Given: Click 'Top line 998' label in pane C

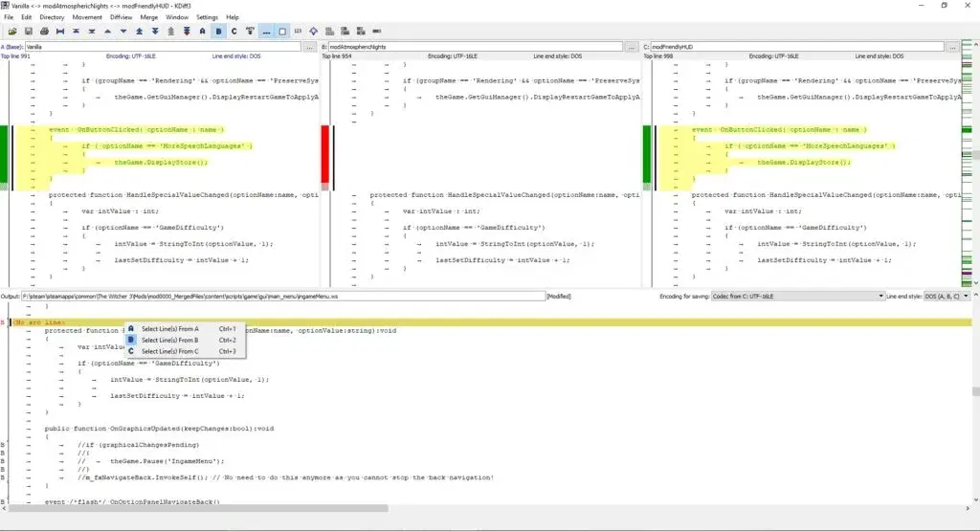Looking at the screenshot, I should point(658,56).
